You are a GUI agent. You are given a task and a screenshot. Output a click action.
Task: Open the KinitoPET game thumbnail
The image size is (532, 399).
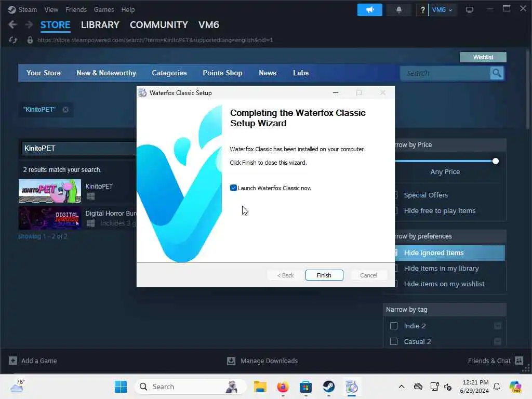[50, 191]
